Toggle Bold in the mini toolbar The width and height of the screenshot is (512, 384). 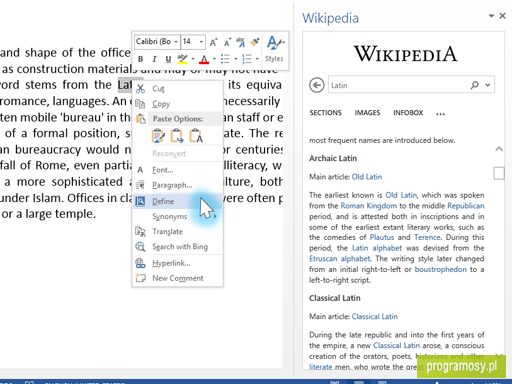[141, 59]
